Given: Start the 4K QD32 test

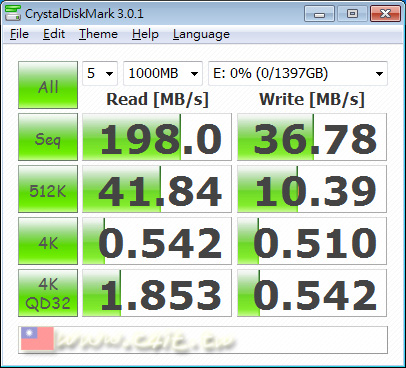Looking at the screenshot, I should (48, 293).
